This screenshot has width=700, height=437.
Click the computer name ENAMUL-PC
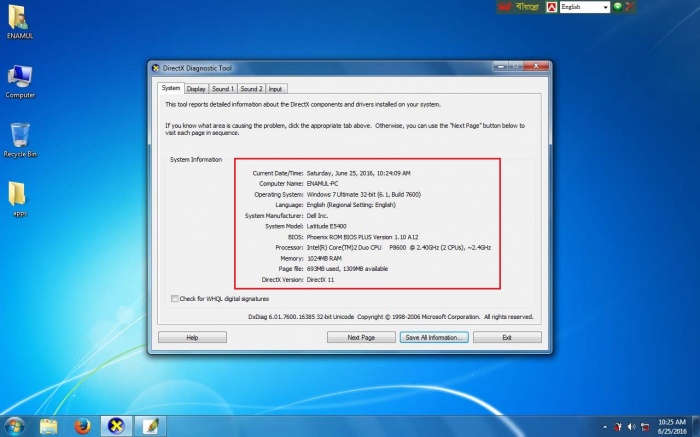[x=322, y=183]
